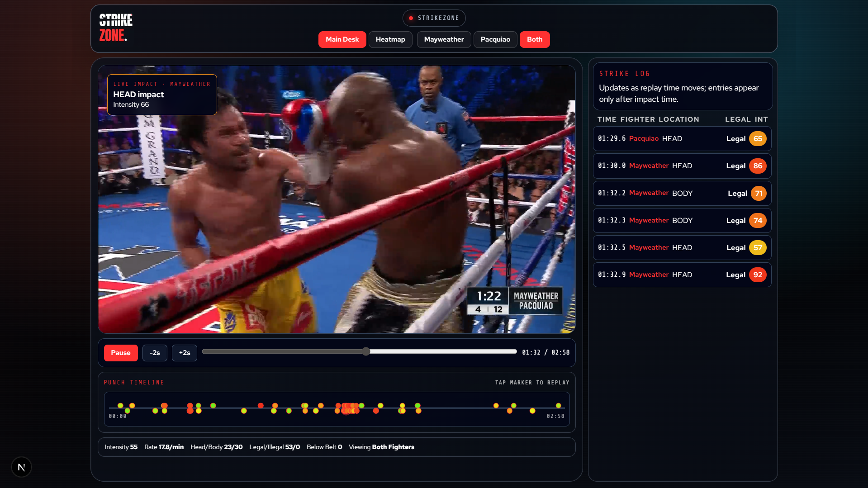Click the PUNCH TIMELINE heading
Image resolution: width=868 pixels, height=488 pixels.
pyautogui.click(x=134, y=383)
